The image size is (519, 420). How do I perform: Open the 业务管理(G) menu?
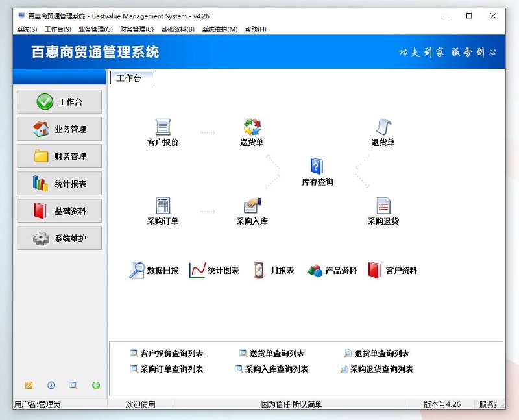(x=95, y=29)
